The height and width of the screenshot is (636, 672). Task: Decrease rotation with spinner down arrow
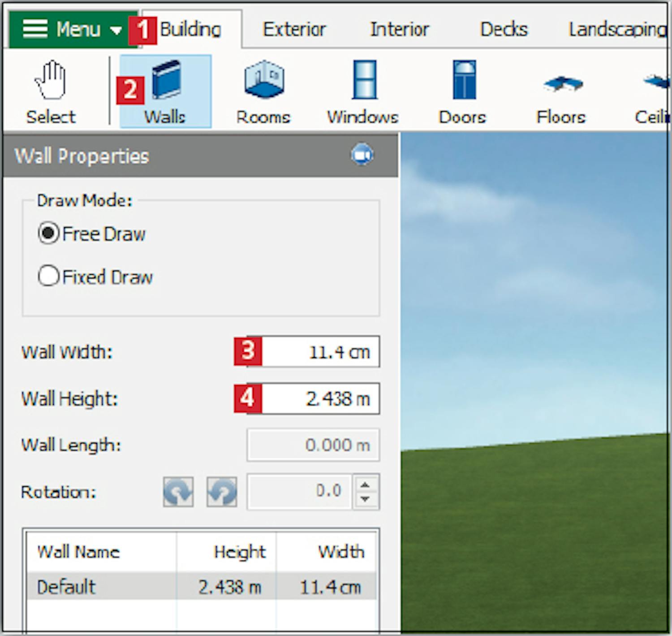point(365,499)
